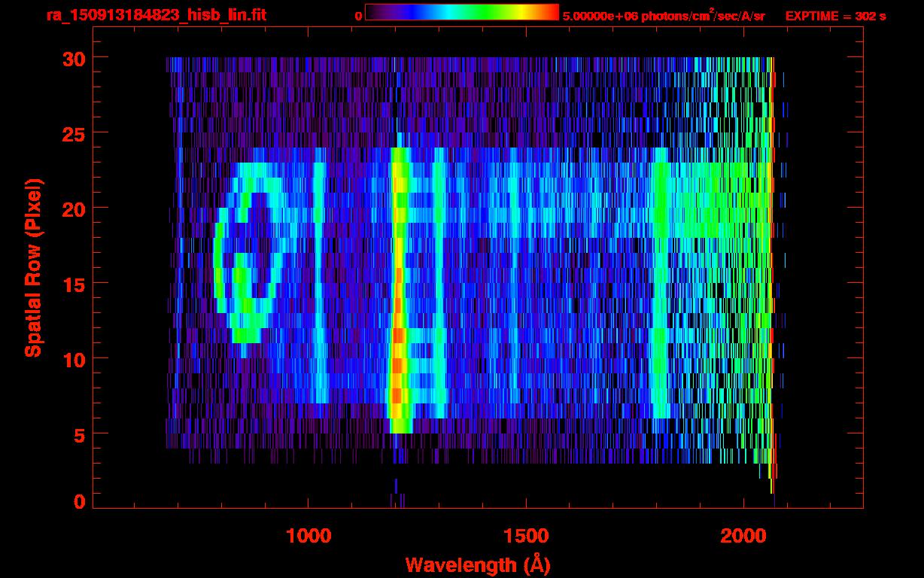The image size is (924, 578).
Task: Click the 1000 wavelength tick label
Action: coord(309,537)
